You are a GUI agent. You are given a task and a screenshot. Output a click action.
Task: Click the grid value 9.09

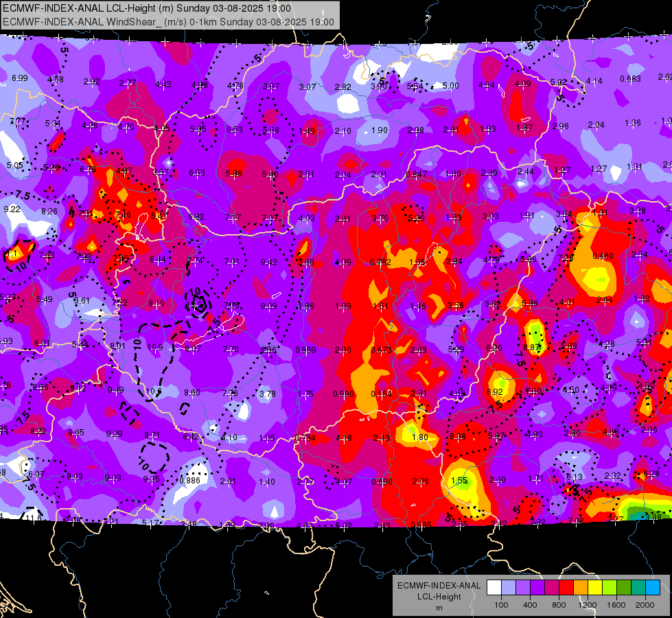point(268,306)
